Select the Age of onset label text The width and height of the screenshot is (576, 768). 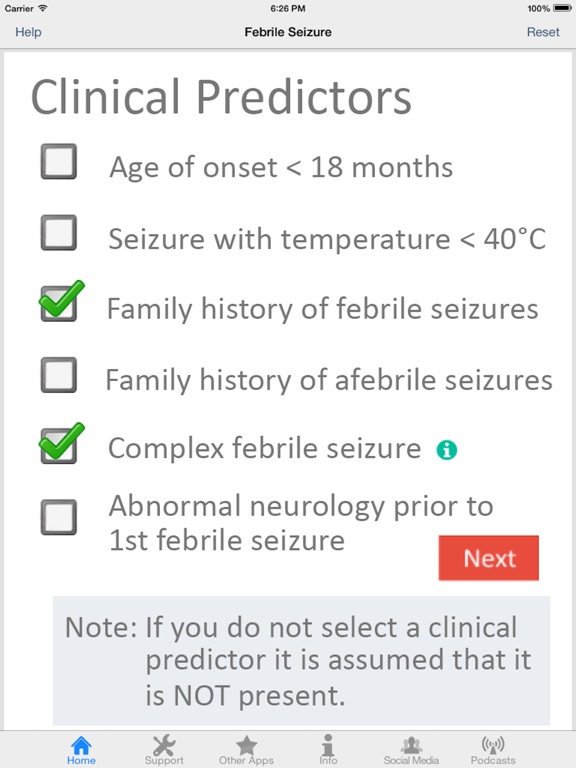coord(281,168)
